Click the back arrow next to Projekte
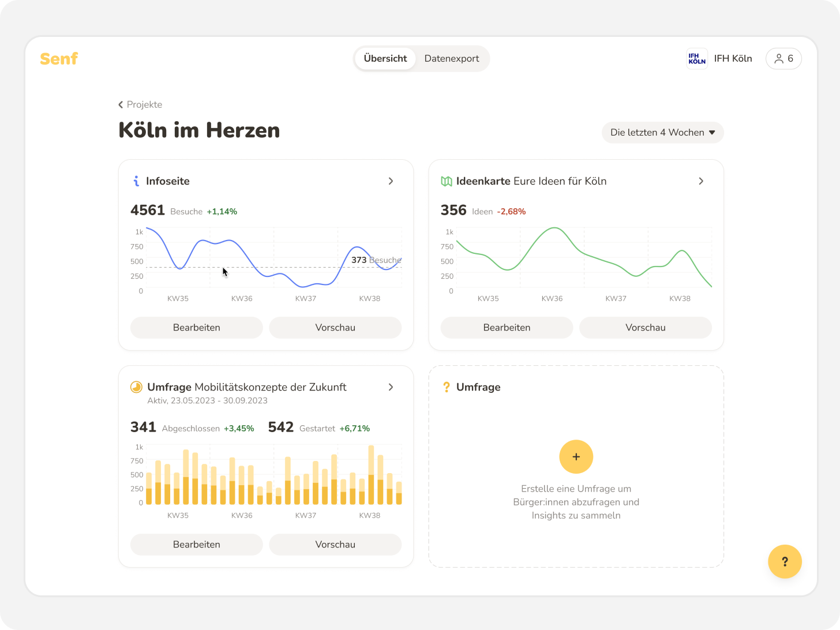This screenshot has height=630, width=840. pos(121,104)
